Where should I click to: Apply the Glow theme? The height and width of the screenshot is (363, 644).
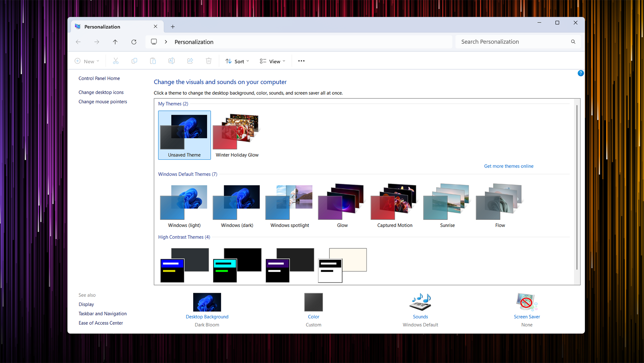(342, 206)
